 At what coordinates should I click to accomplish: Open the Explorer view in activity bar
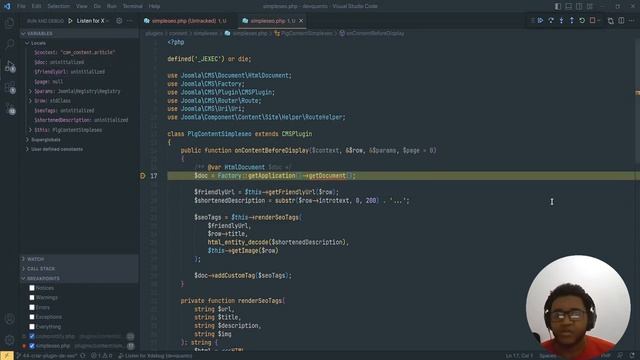coord(10,23)
